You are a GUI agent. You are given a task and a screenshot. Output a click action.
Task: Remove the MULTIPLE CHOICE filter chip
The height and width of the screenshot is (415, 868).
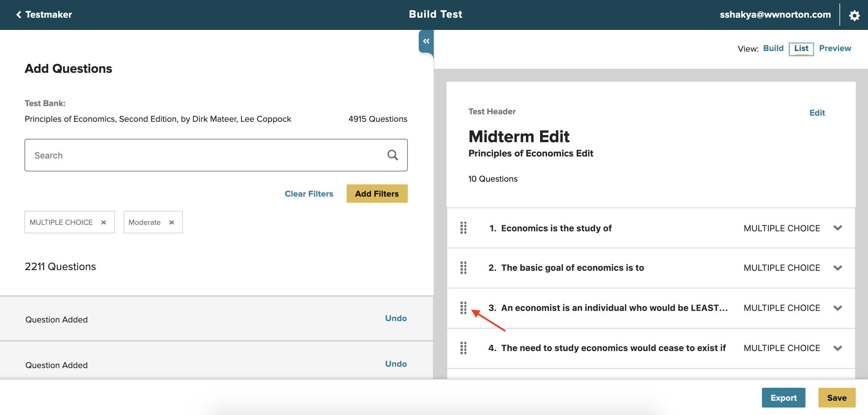(104, 222)
